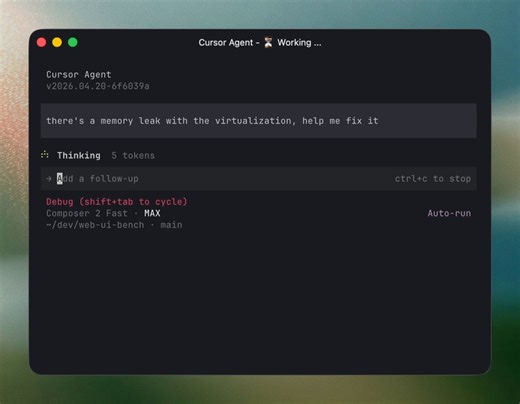
Task: Click the 'Add a follow-up' input field
Action: (258, 179)
